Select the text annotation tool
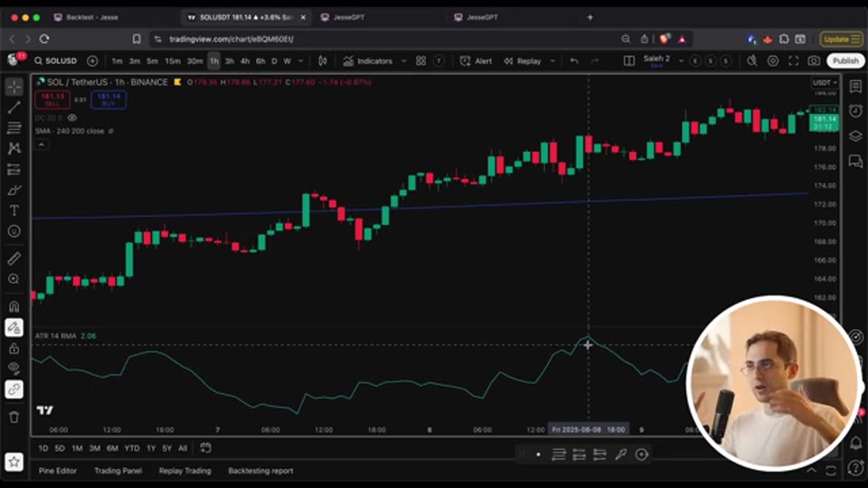Screen dimensions: 868x488 pyautogui.click(x=14, y=211)
